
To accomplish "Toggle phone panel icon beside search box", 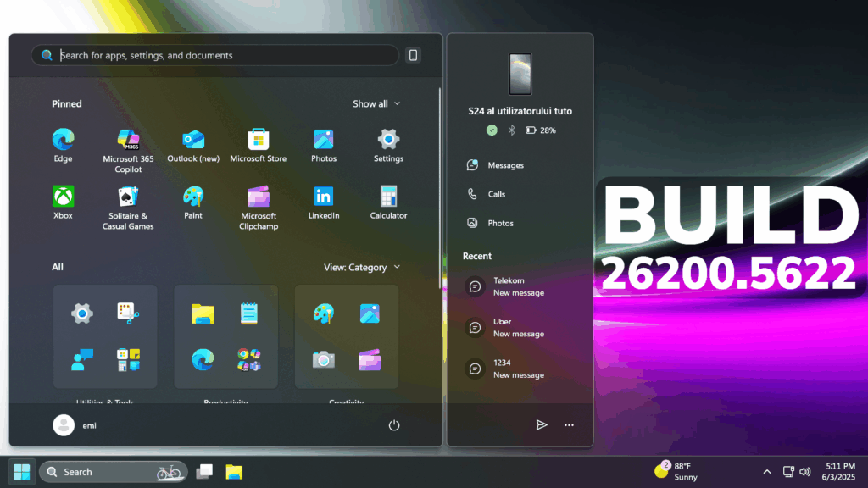I will click(x=413, y=55).
